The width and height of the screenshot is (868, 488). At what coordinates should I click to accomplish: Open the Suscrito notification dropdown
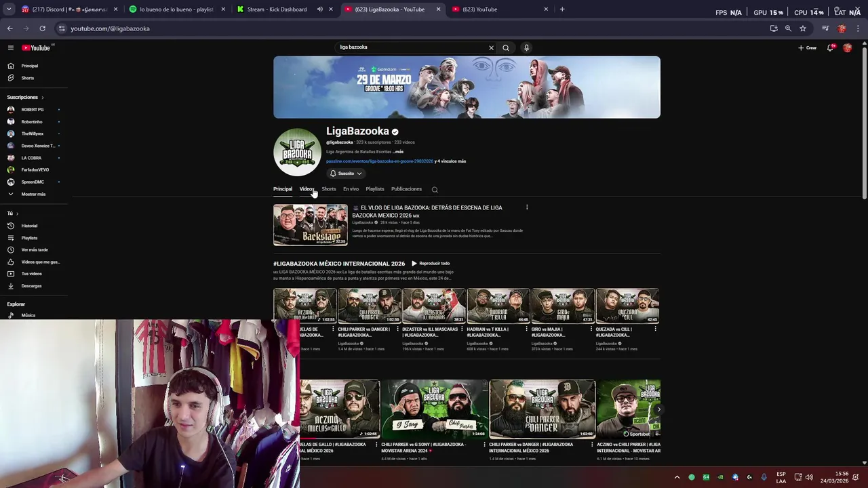pos(346,174)
